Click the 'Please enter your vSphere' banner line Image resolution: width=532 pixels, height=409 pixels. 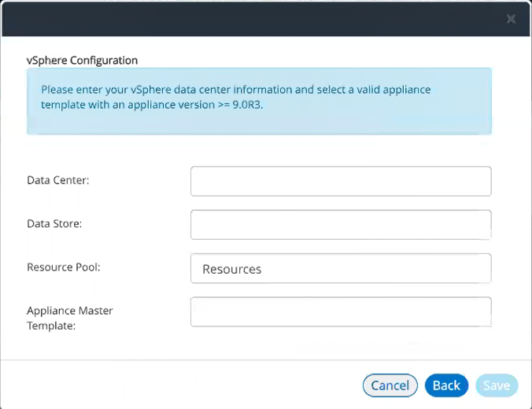(x=236, y=90)
